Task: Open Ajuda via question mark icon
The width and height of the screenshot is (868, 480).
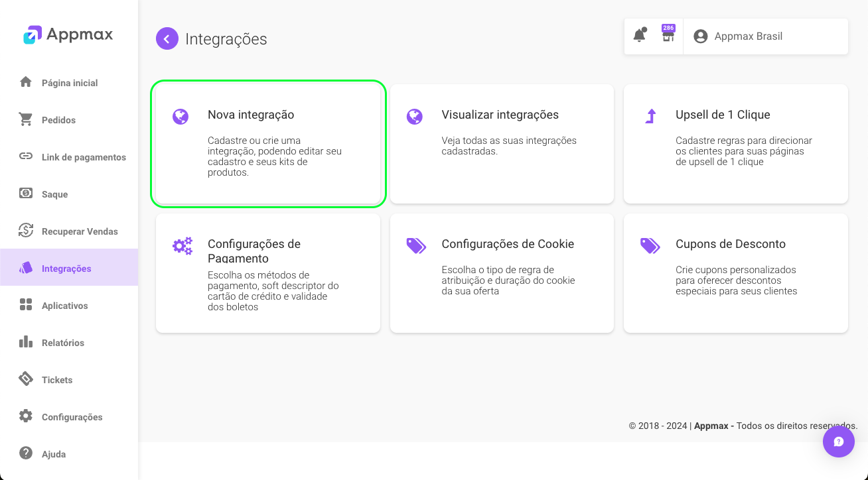Action: click(25, 453)
